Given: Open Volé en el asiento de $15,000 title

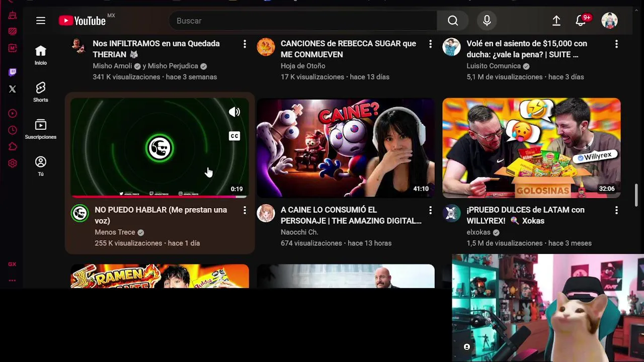Looking at the screenshot, I should pos(527,49).
